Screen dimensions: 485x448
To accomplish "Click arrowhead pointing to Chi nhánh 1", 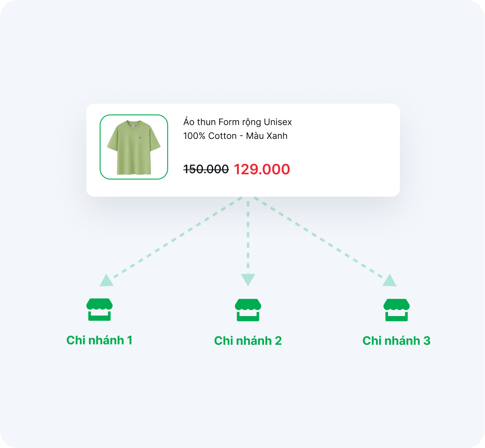I will click(106, 281).
